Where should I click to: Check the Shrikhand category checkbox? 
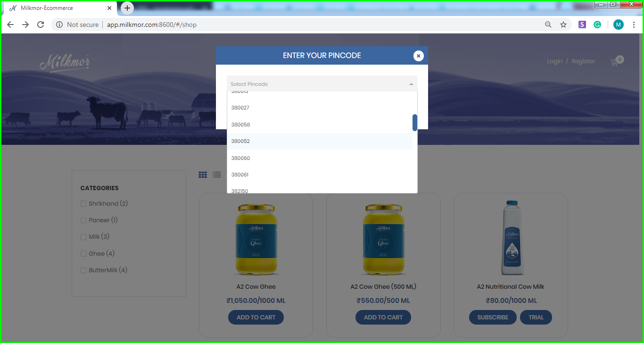83,204
